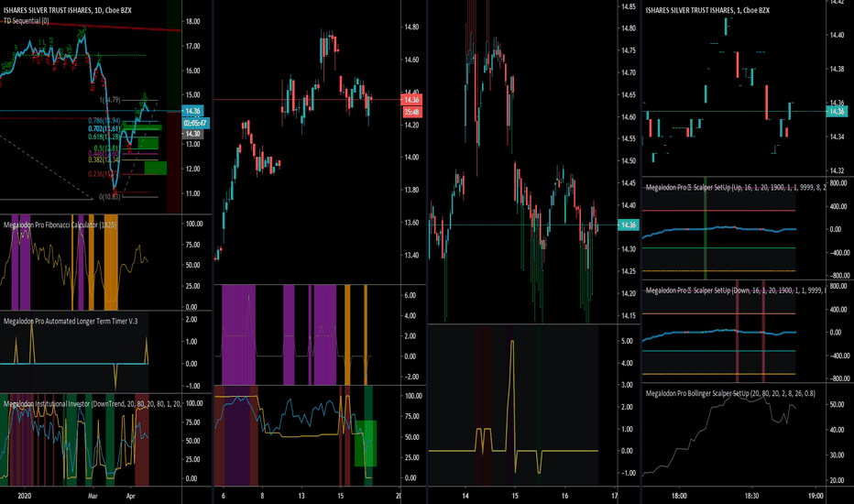Click the 18:00 label on the time axis

point(679,496)
